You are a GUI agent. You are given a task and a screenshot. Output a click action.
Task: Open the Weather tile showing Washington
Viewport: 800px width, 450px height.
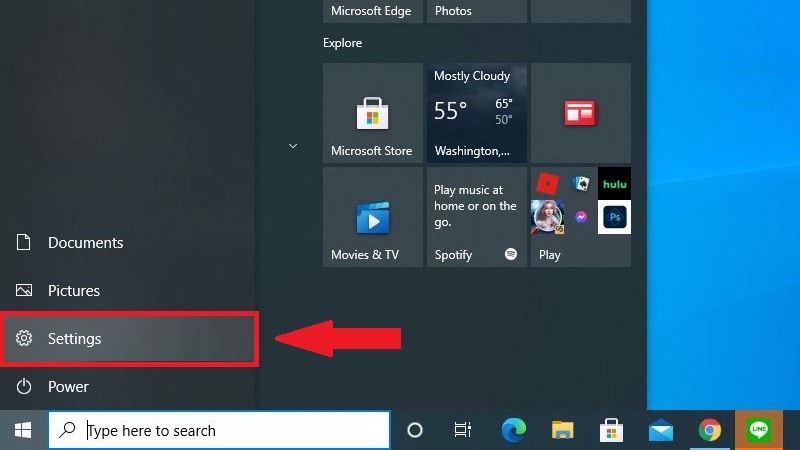pyautogui.click(x=477, y=113)
